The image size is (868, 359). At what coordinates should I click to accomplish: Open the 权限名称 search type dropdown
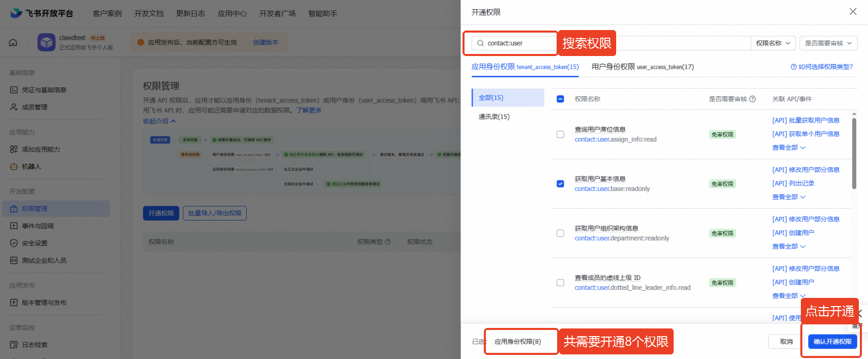pyautogui.click(x=773, y=43)
